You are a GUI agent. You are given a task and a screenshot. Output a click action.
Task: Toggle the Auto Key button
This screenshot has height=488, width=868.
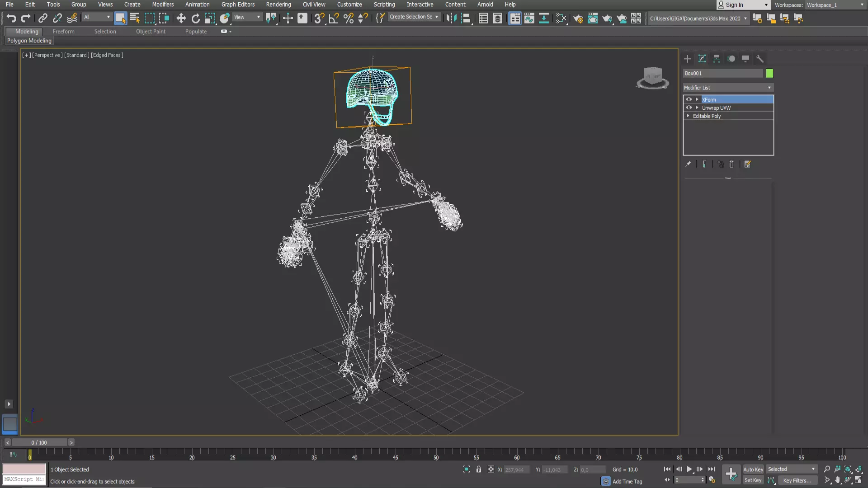point(753,469)
